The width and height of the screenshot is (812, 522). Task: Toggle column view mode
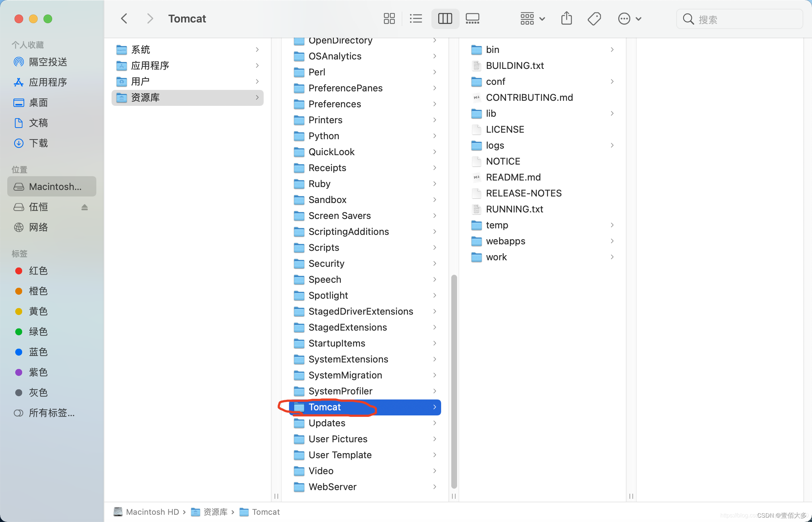(445, 18)
